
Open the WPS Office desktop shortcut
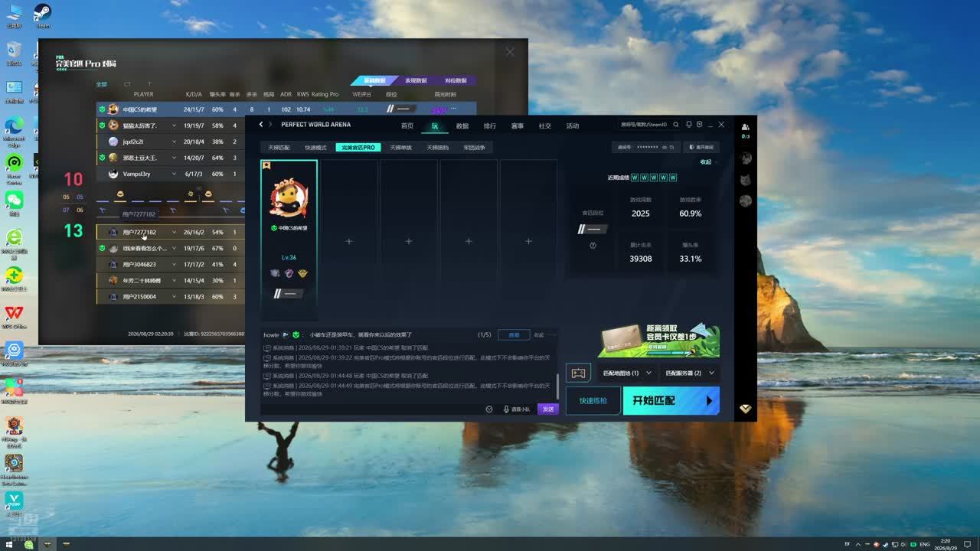tap(14, 317)
